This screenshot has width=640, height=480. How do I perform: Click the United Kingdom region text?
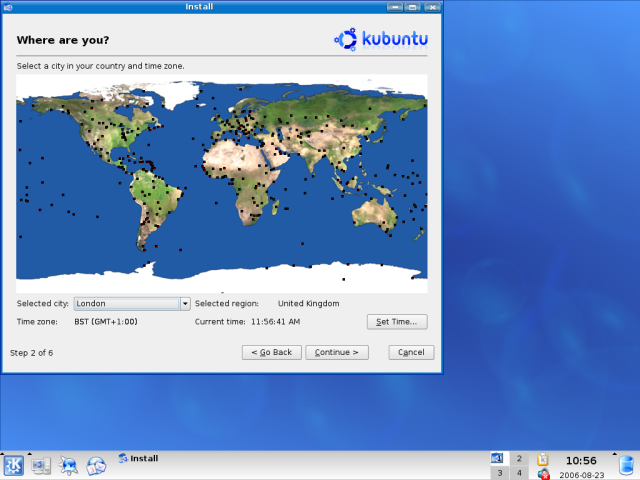(309, 304)
